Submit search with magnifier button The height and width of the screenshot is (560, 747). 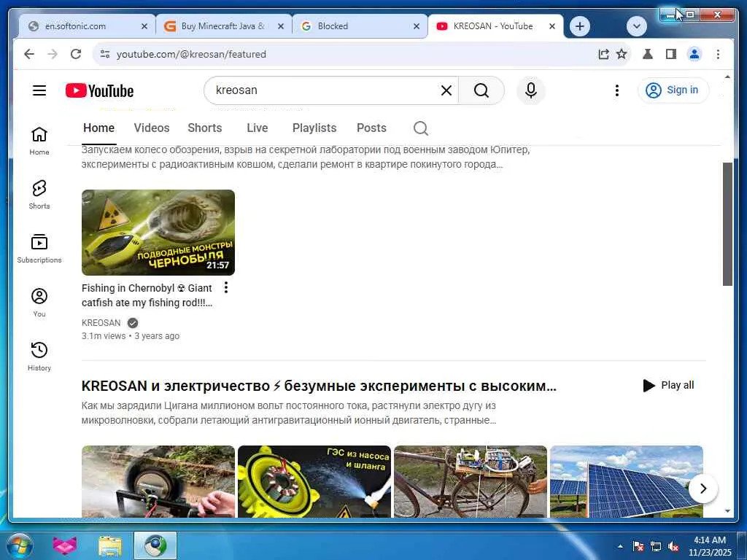coord(481,90)
